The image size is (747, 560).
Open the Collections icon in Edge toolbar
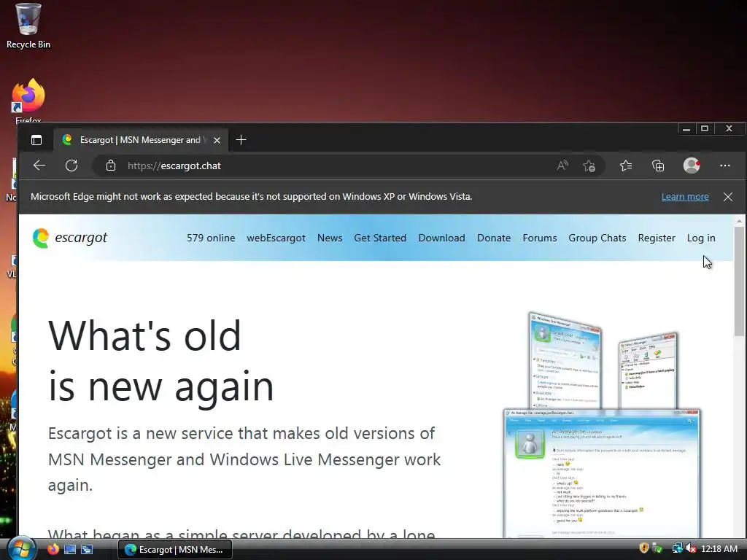tap(658, 166)
